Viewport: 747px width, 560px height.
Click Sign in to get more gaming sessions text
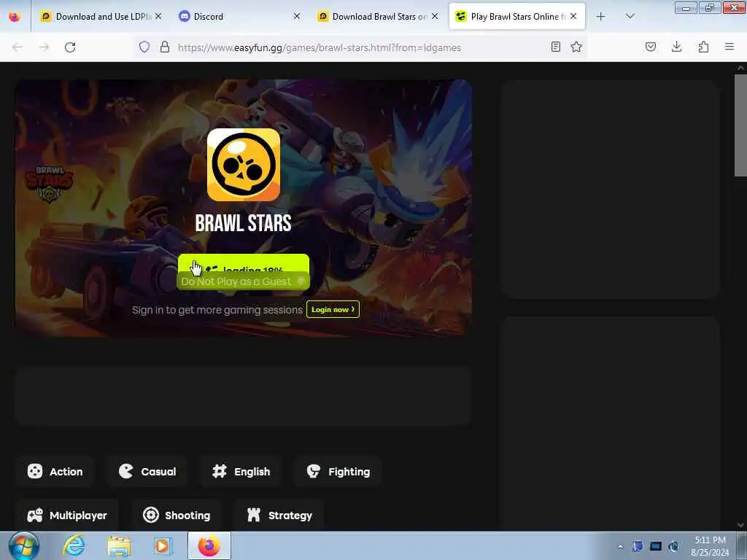point(217,310)
